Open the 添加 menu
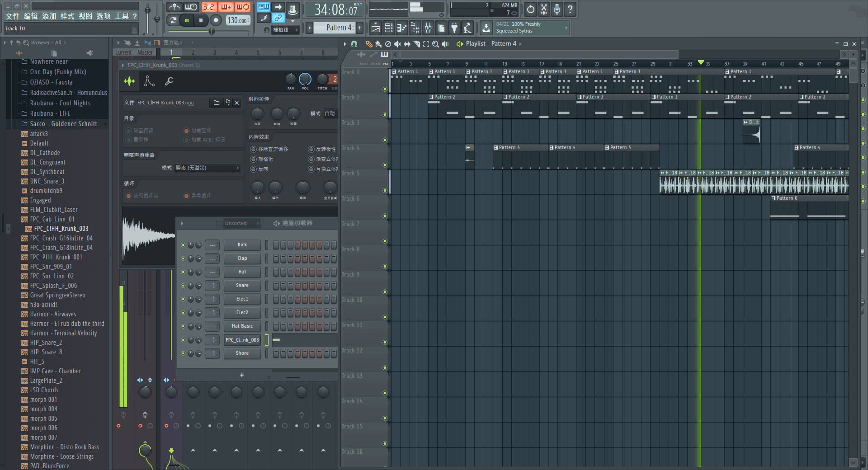This screenshot has width=868, height=470. [x=49, y=16]
